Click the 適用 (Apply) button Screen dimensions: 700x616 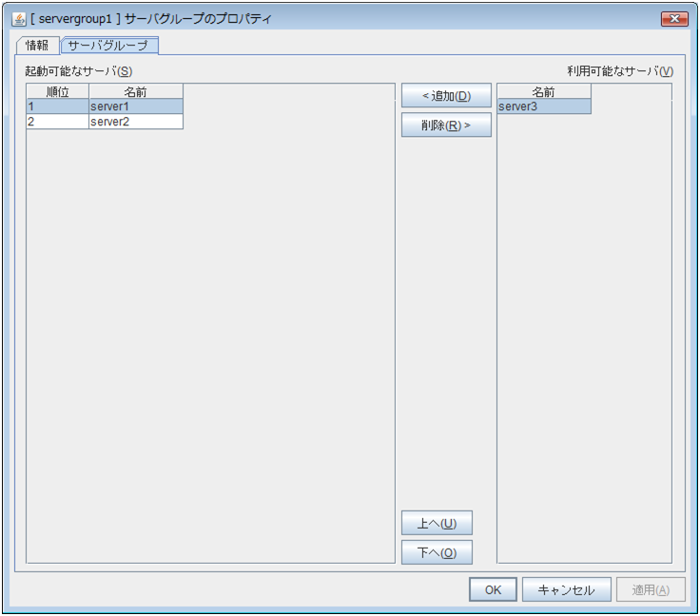(651, 589)
